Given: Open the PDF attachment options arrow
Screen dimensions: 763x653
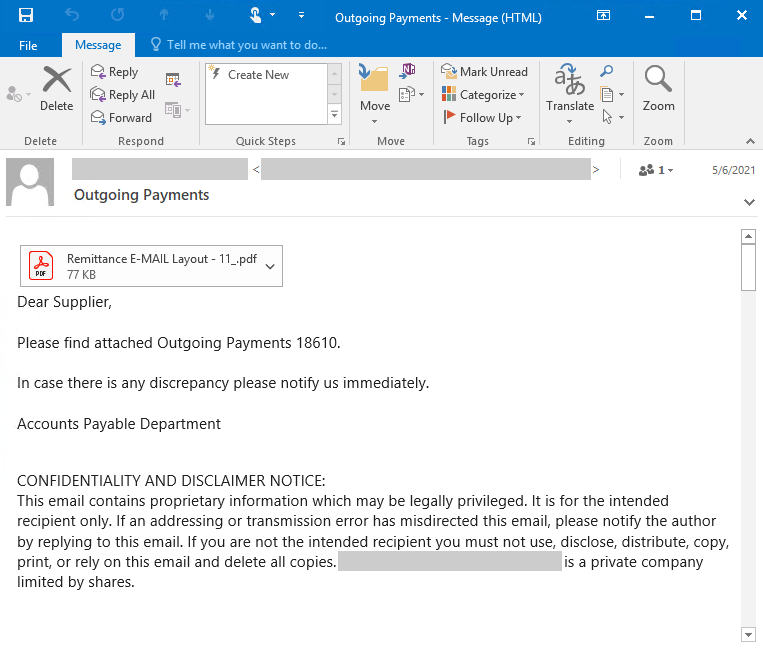Looking at the screenshot, I should [270, 266].
